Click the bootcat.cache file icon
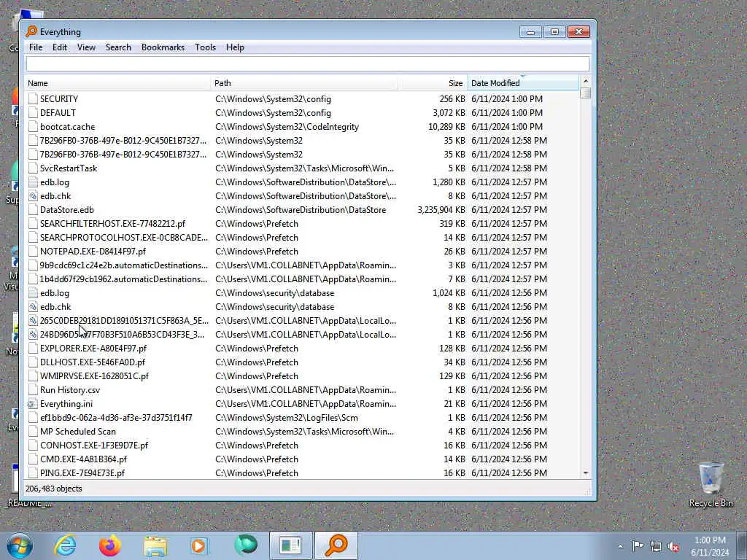The width and height of the screenshot is (747, 560). (x=33, y=126)
